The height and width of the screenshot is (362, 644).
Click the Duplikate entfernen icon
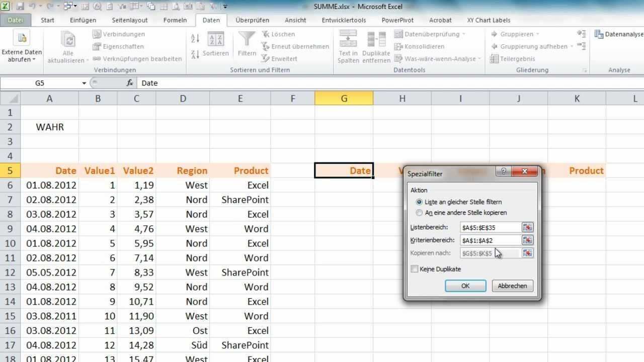coord(376,39)
